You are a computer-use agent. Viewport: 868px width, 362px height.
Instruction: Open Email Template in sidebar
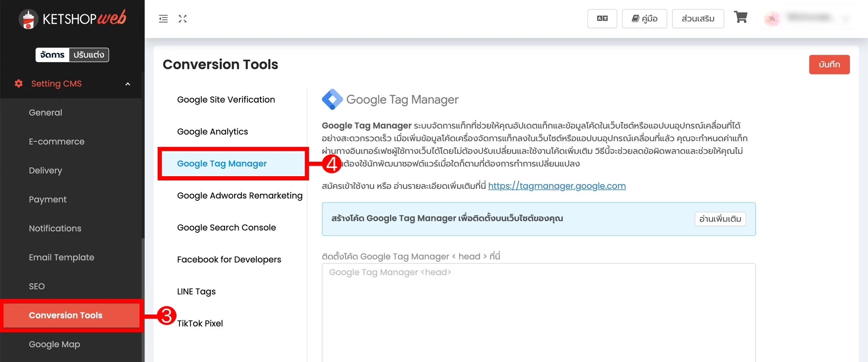tap(61, 257)
